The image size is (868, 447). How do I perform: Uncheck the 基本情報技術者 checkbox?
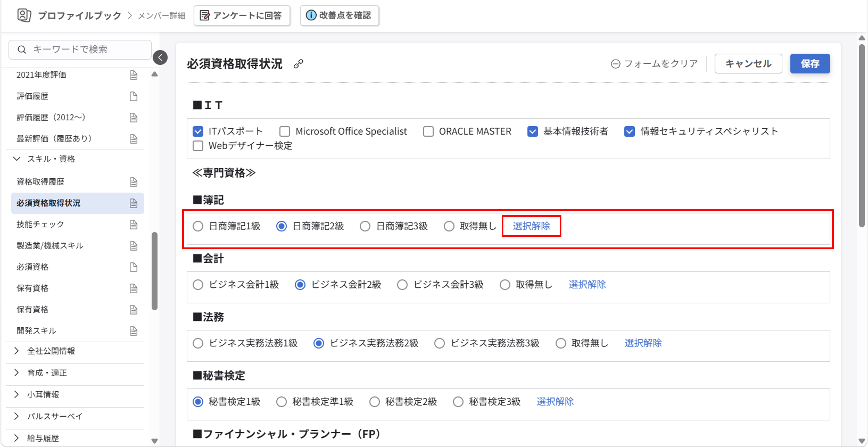tap(532, 131)
